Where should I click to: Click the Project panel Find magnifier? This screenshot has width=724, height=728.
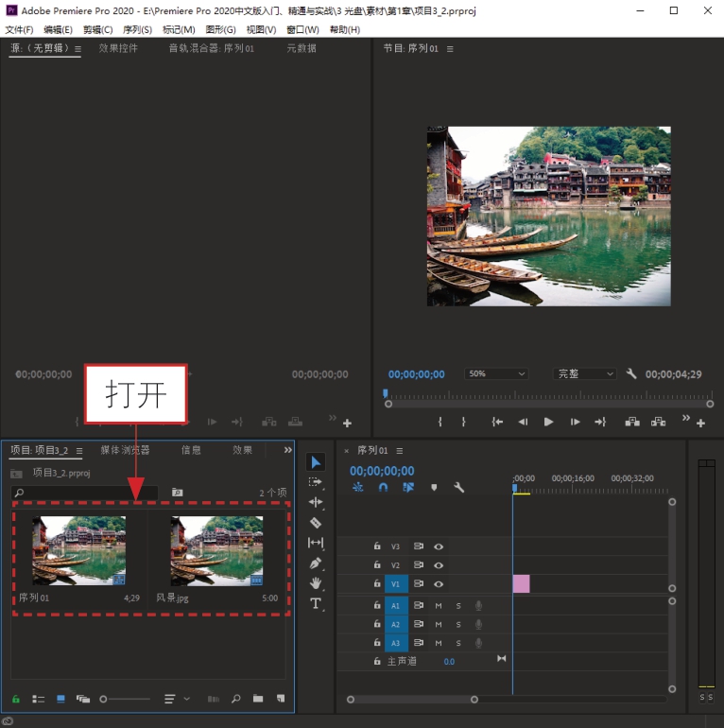(235, 699)
